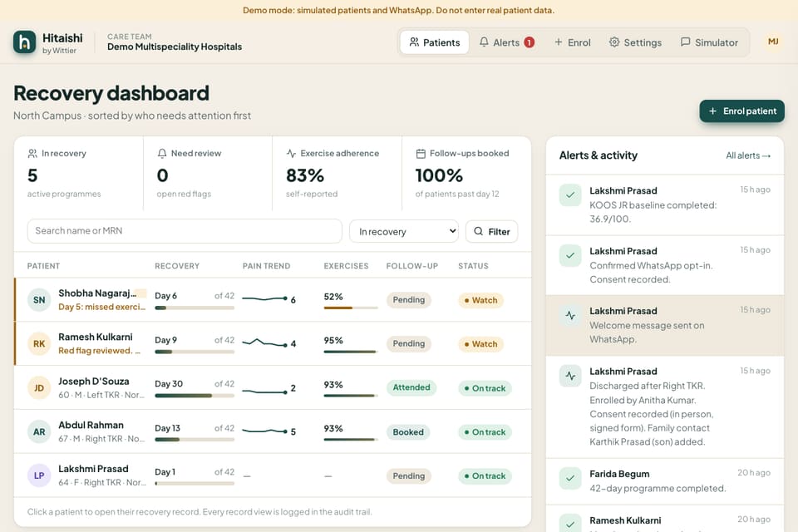Image resolution: width=798 pixels, height=532 pixels.
Task: Open Shobha Nagaraj's patient record
Action: click(273, 300)
